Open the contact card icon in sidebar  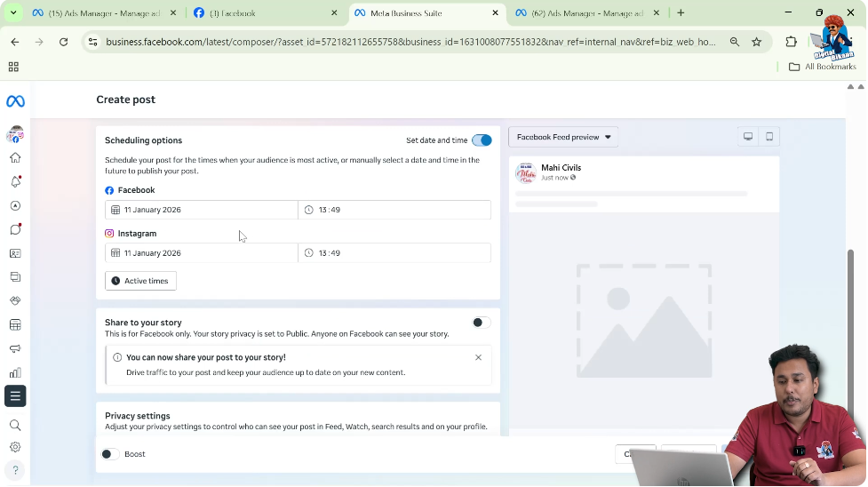click(15, 253)
